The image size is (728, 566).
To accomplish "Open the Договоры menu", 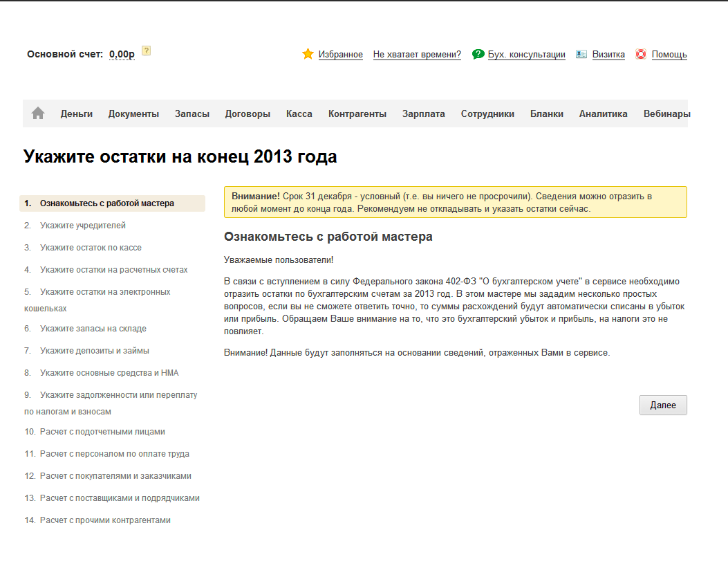I will (248, 114).
